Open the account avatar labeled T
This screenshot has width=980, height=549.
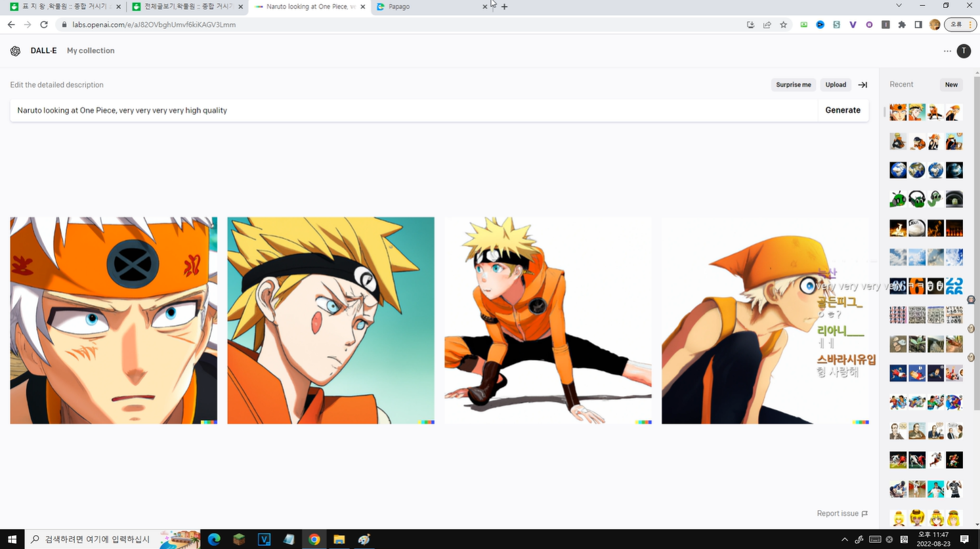(964, 51)
